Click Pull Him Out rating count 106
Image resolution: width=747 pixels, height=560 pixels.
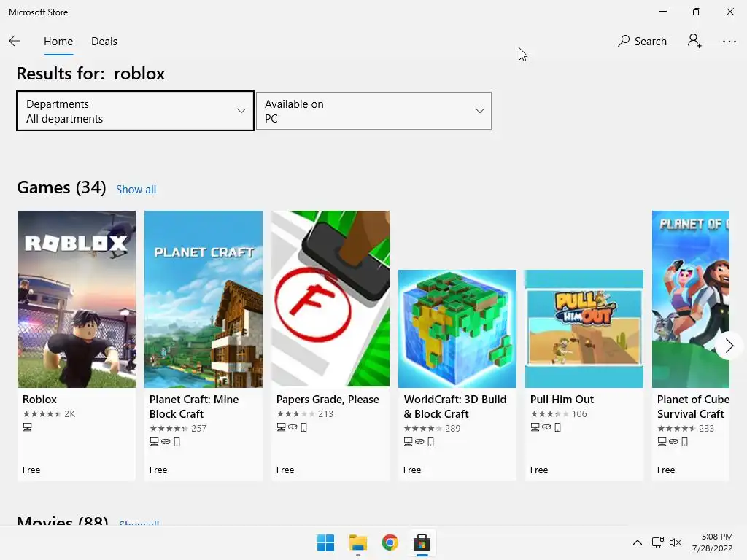(579, 414)
